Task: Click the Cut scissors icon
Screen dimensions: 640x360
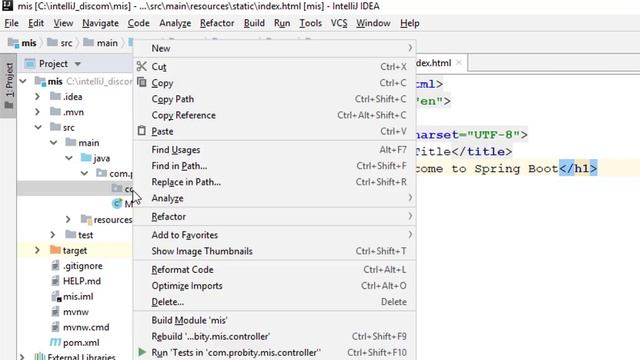Action: tap(141, 66)
